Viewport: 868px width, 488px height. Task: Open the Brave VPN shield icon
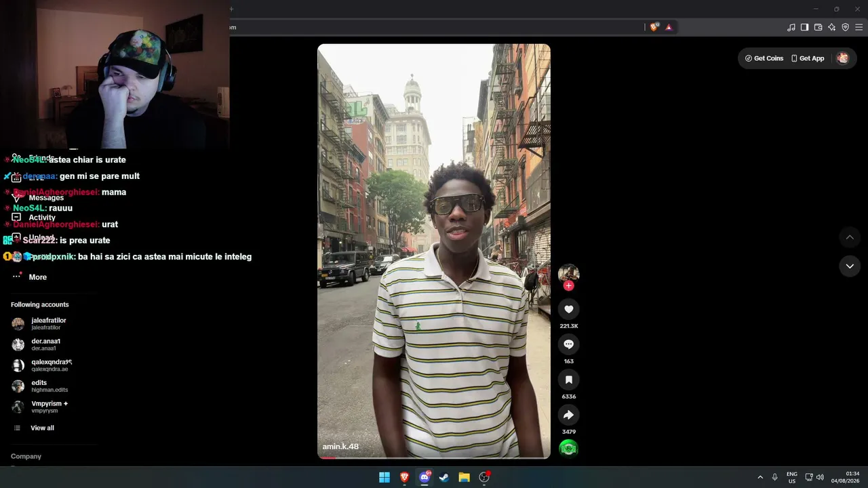coord(845,27)
